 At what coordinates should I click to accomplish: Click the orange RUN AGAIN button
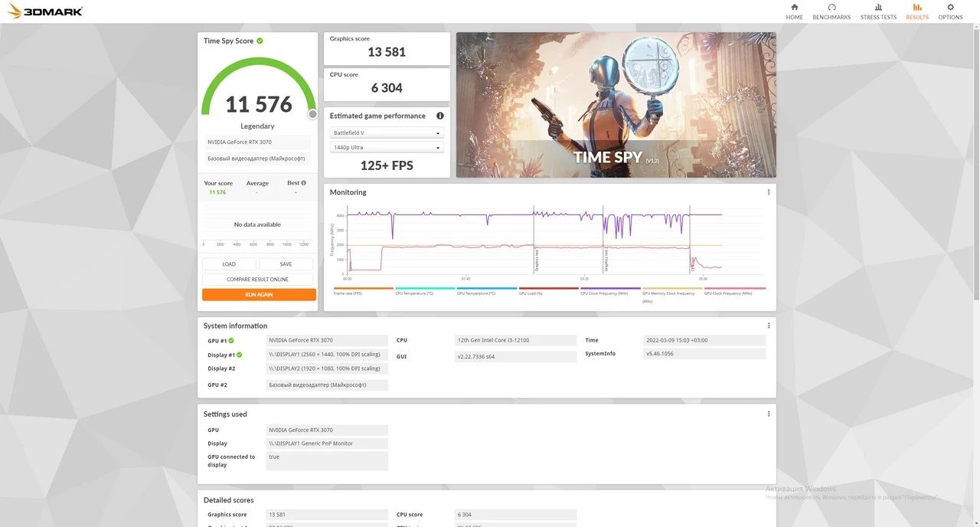[x=259, y=294]
